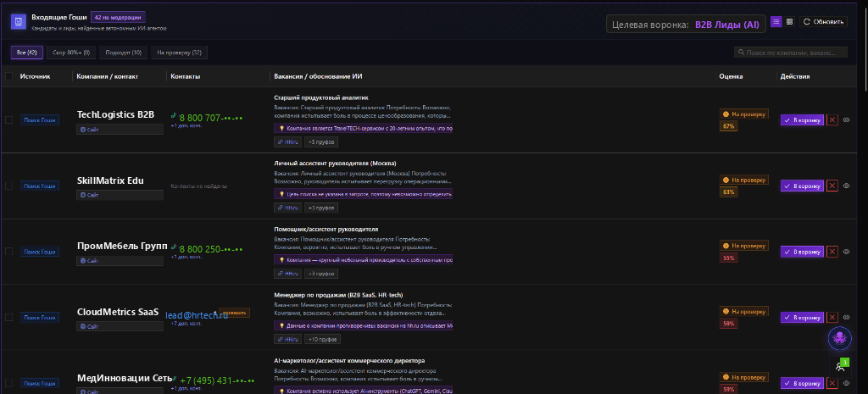Send ПромМебель Групп В воронку

pyautogui.click(x=802, y=252)
